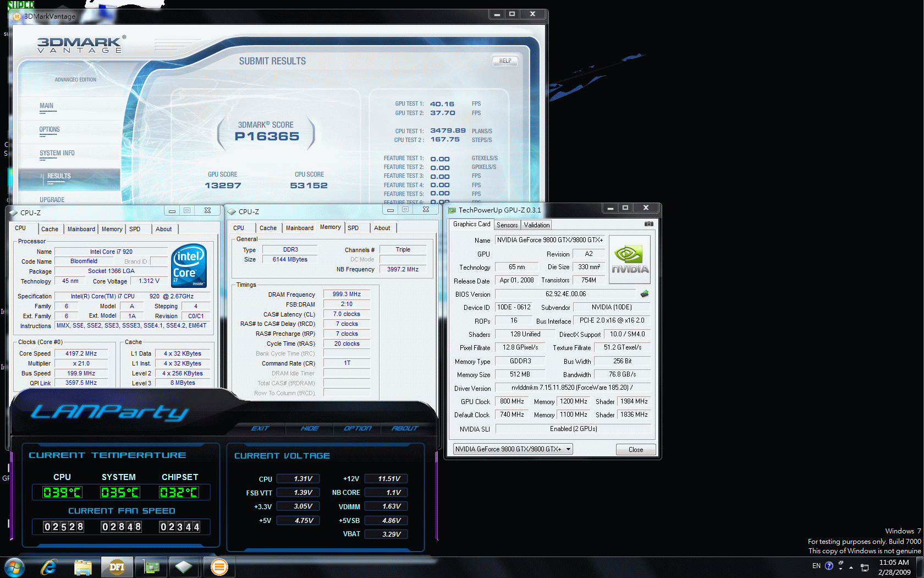Click the left CPU-Z window title icon
924x578 pixels.
(x=14, y=212)
